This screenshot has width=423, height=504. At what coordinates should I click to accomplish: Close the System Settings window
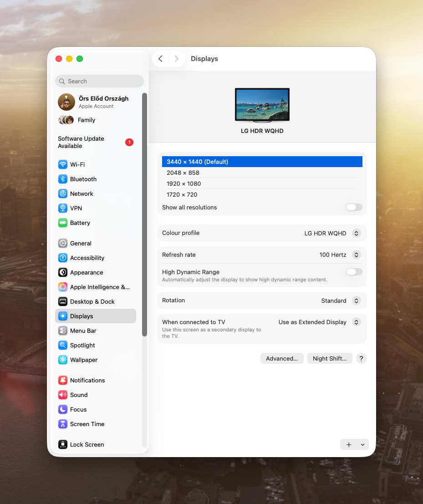coord(58,59)
